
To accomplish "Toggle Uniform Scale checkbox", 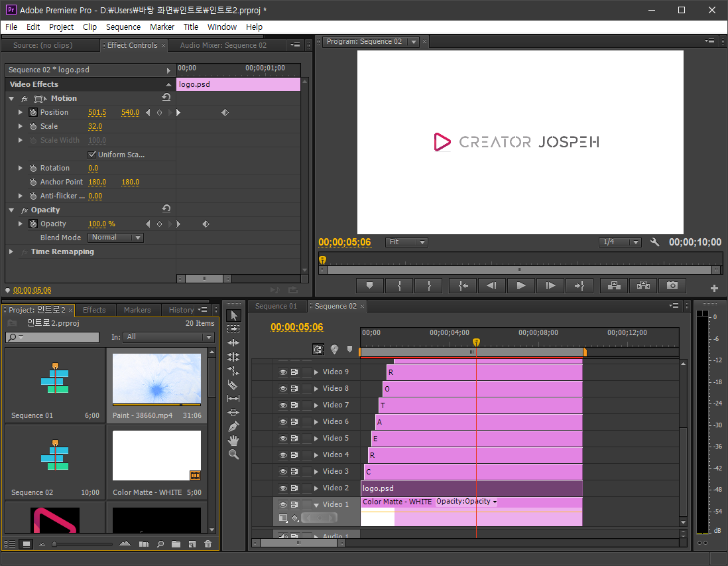I will pyautogui.click(x=91, y=155).
